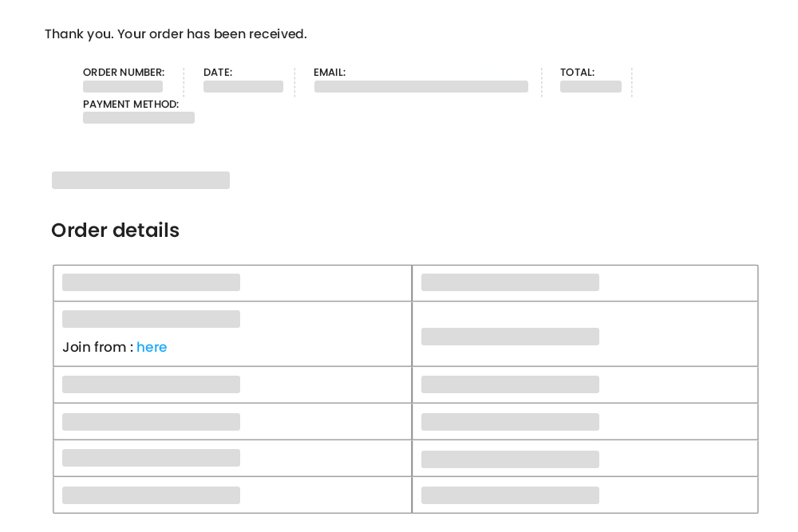Viewport: 798px width, 532px height.
Task: Click the PAYMENT METHOD placeholder value
Action: coord(138,117)
